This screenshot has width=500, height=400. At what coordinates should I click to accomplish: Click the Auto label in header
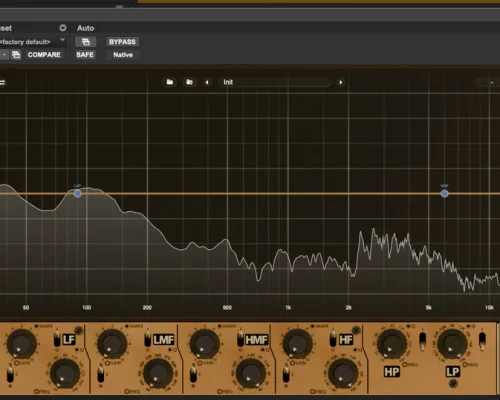click(x=85, y=28)
